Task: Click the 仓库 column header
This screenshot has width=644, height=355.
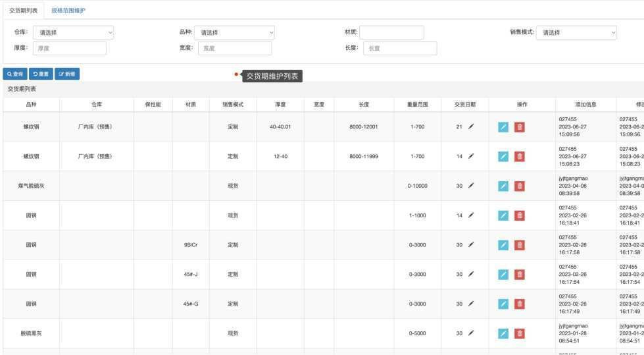Action: 97,105
